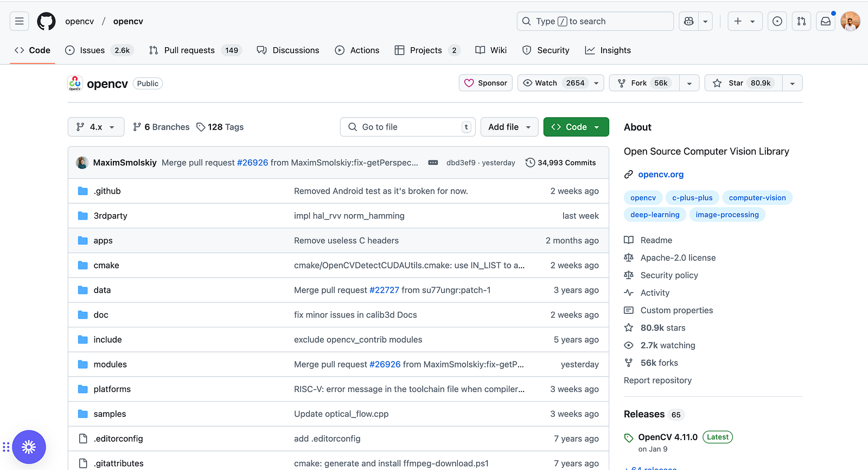
Task: Open the user profile avatar menu
Action: (x=850, y=21)
